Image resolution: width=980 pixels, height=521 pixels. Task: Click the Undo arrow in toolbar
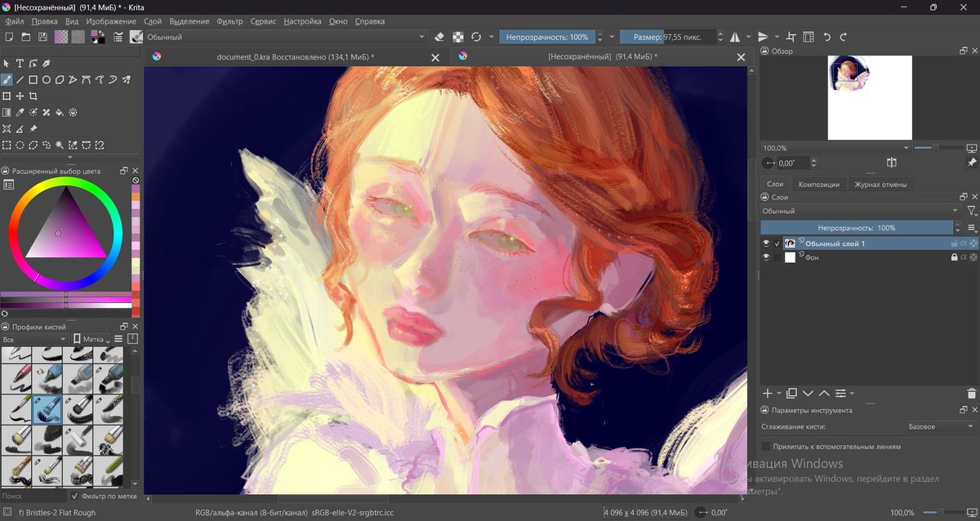click(x=826, y=37)
